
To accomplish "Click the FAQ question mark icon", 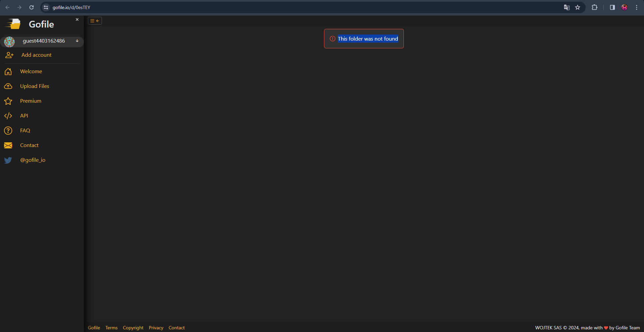I will click(8, 131).
